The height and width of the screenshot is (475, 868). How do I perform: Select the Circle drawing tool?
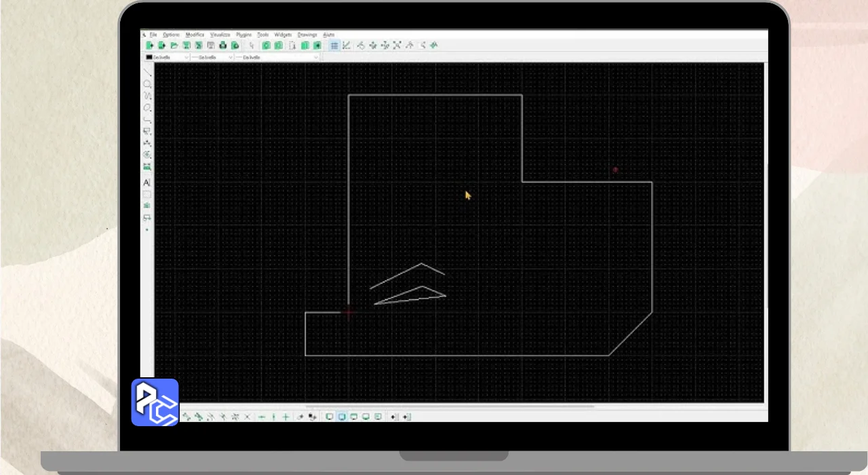[x=147, y=84]
